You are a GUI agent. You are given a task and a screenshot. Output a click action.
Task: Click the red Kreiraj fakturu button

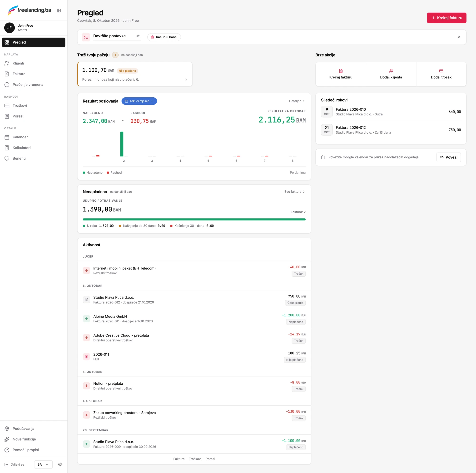(446, 18)
